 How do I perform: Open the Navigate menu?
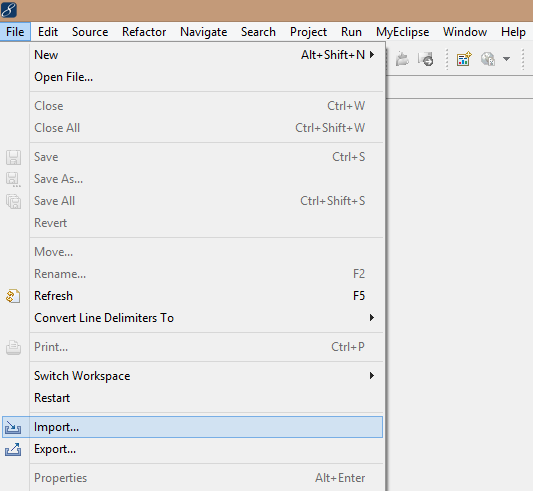coord(204,32)
